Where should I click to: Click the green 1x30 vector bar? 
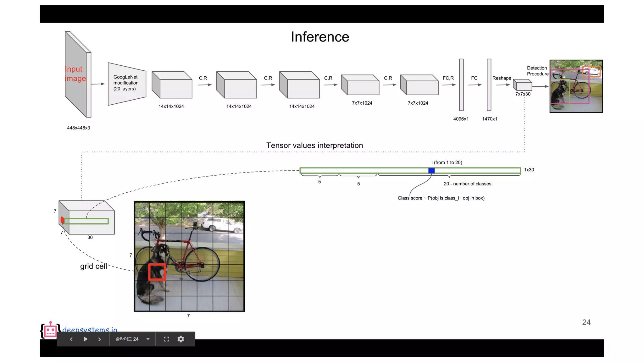(x=362, y=171)
